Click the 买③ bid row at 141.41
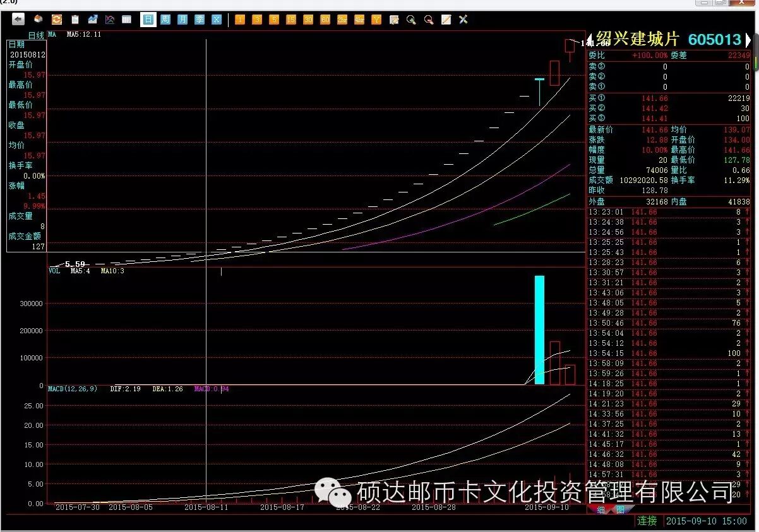 [669, 119]
